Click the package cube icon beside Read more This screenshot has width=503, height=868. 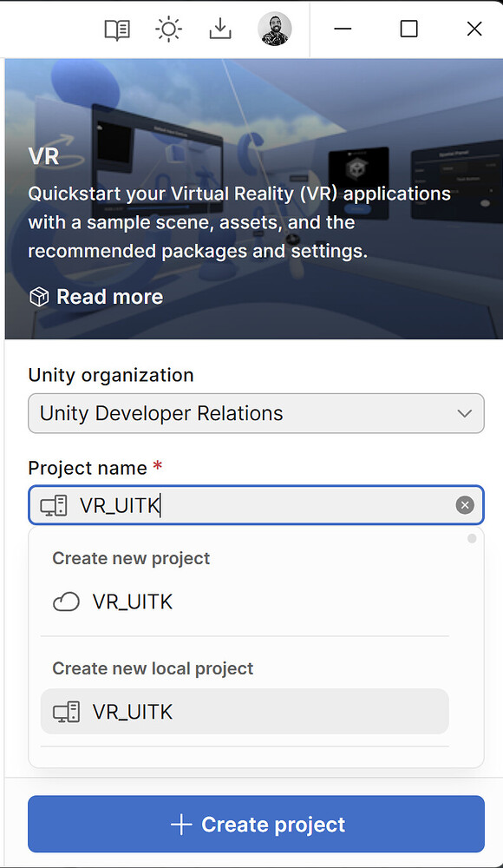point(38,296)
